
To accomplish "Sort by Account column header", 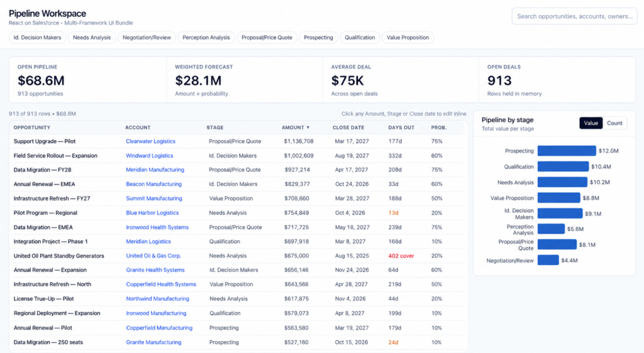I will (138, 128).
